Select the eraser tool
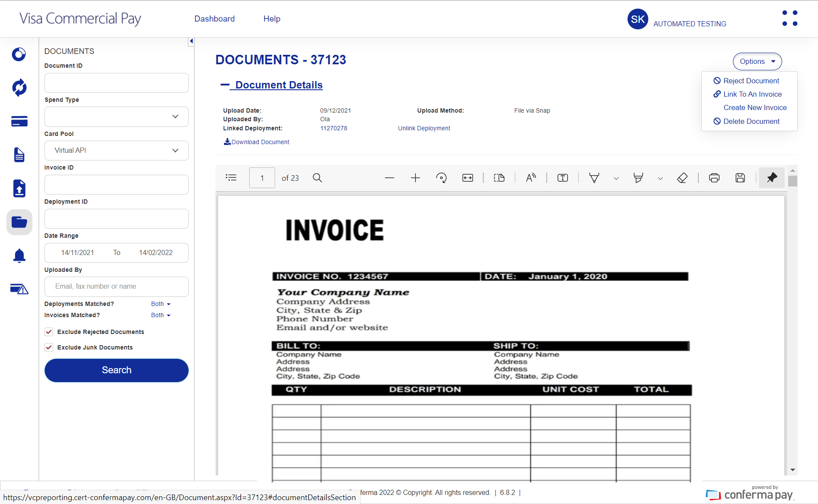Screen dimensions: 818x504 pos(682,178)
